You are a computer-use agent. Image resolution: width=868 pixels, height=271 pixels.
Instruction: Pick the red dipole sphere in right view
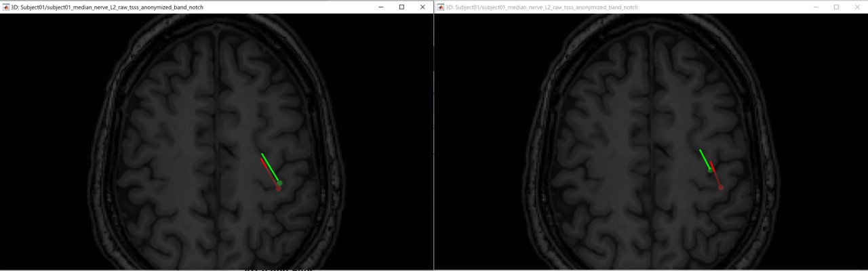point(721,188)
